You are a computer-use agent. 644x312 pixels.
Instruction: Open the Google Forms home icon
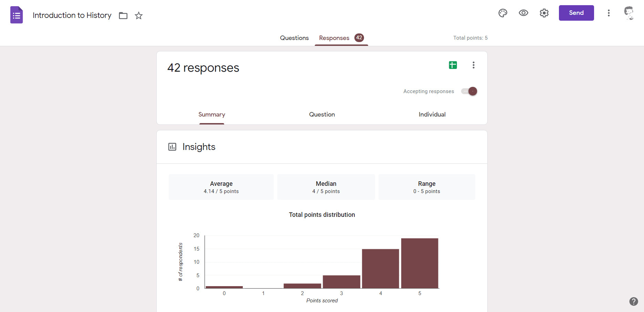[x=16, y=14]
